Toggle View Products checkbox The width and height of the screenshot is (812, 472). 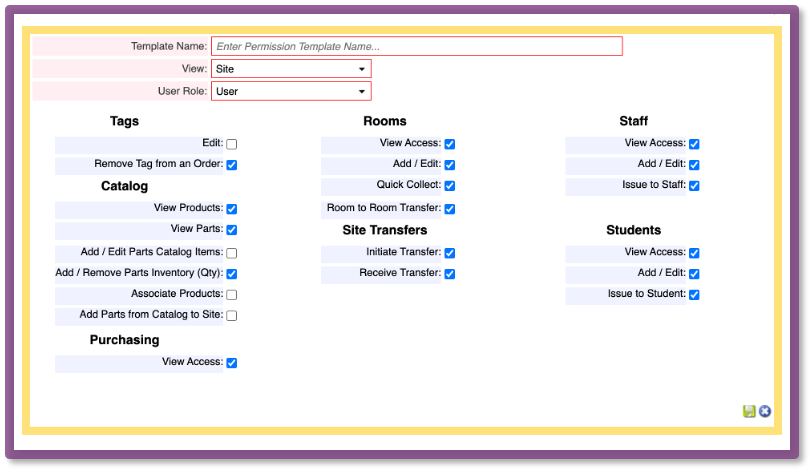232,209
